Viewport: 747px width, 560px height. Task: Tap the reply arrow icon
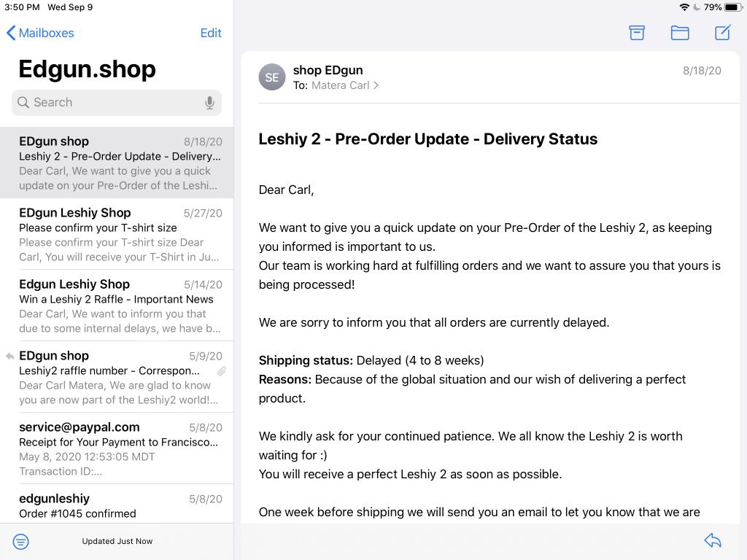(713, 540)
